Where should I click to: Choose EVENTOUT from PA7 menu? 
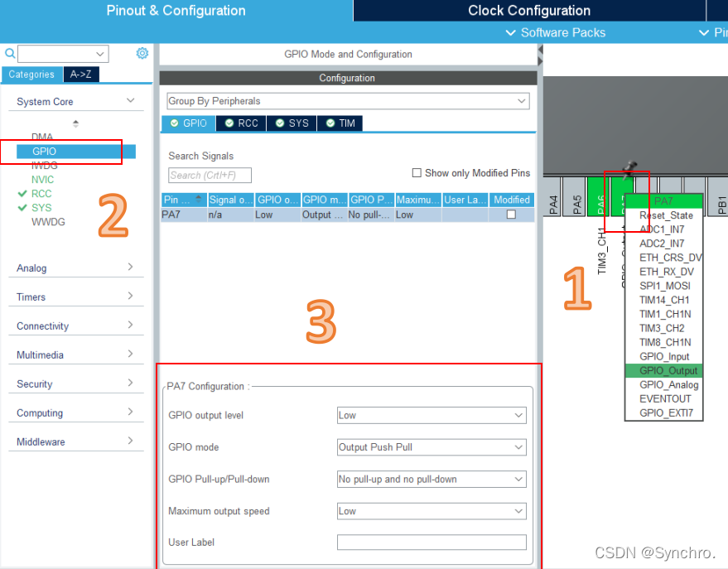[x=664, y=399]
